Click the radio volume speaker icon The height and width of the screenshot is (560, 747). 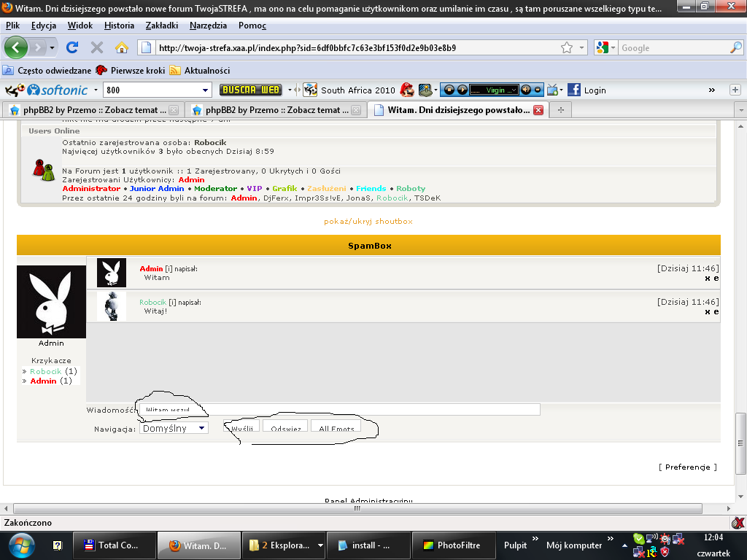tap(525, 90)
